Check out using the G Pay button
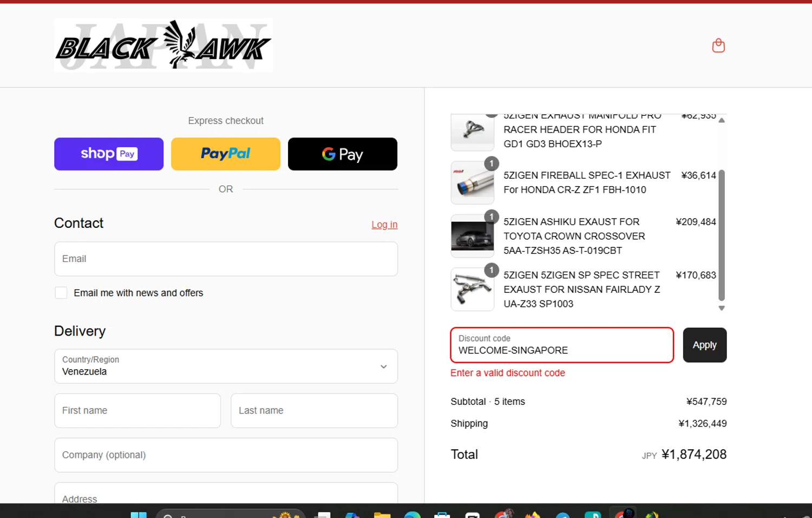Image resolution: width=812 pixels, height=518 pixels. pos(343,154)
